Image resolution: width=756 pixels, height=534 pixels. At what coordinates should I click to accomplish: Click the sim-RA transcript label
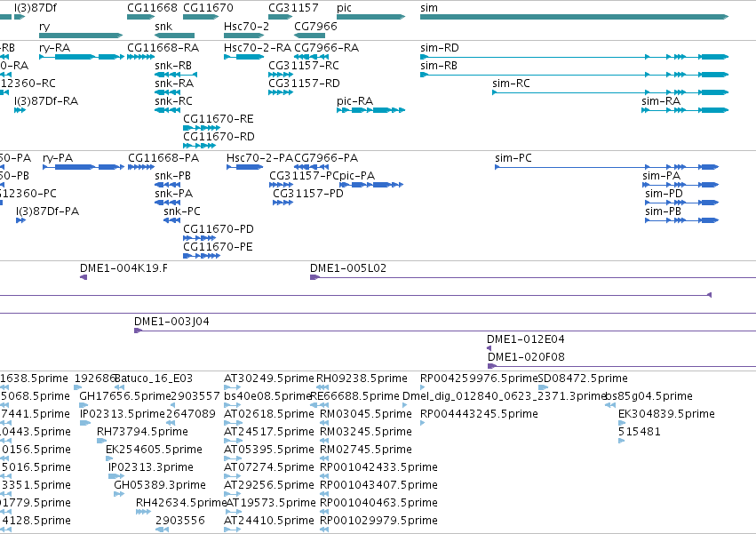(x=661, y=101)
